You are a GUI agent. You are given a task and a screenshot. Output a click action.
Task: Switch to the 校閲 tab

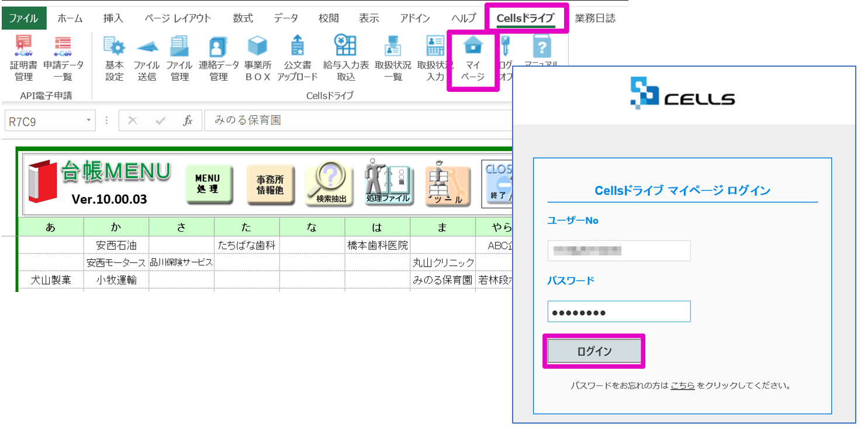tap(328, 18)
